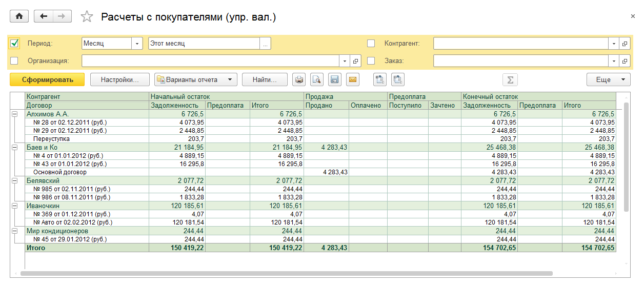Click the Home icon button
644x285 pixels.
[19, 16]
